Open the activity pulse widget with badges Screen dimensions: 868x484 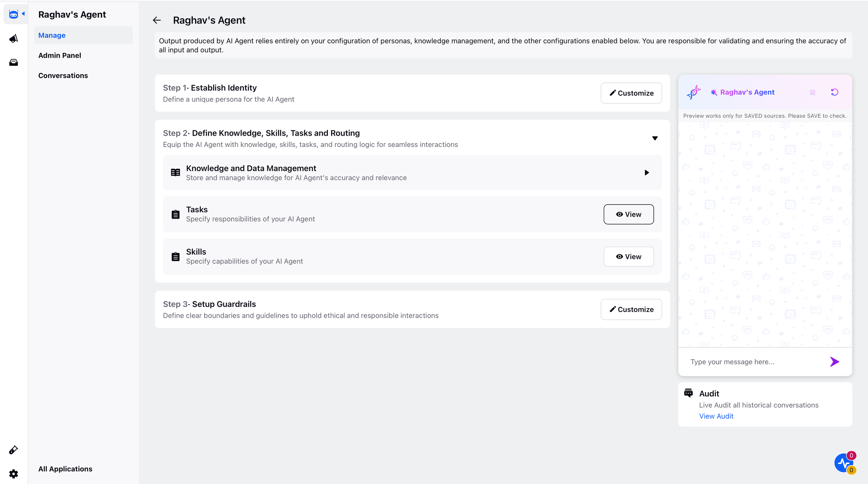(x=844, y=463)
